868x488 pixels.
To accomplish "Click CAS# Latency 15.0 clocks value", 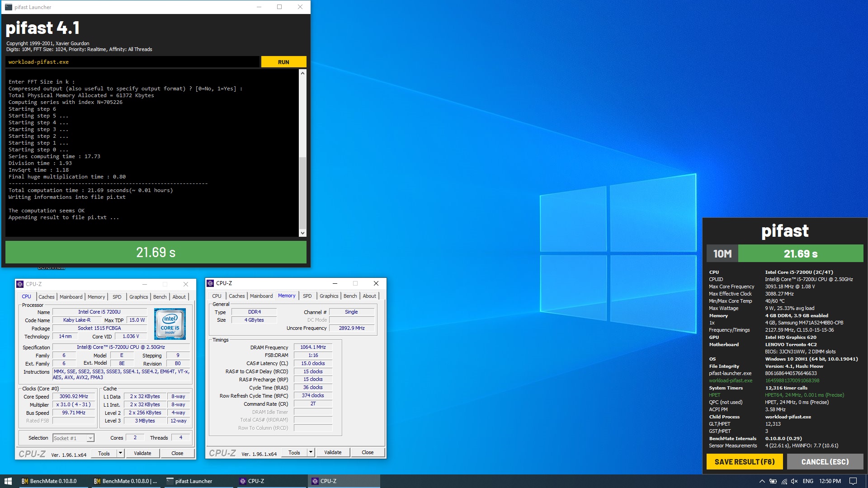I will pyautogui.click(x=313, y=363).
